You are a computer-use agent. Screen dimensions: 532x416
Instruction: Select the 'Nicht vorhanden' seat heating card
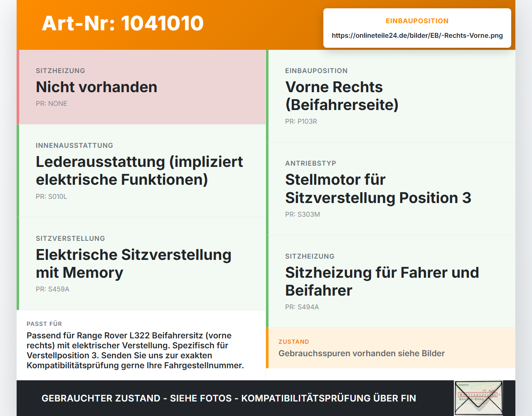click(x=141, y=87)
